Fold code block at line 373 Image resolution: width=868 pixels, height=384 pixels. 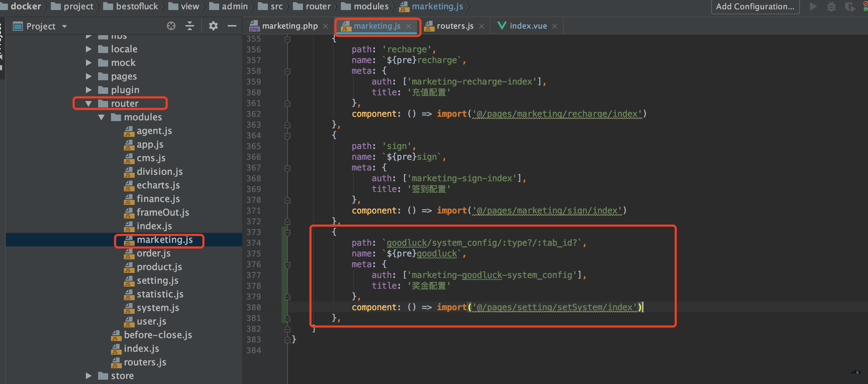click(x=287, y=232)
